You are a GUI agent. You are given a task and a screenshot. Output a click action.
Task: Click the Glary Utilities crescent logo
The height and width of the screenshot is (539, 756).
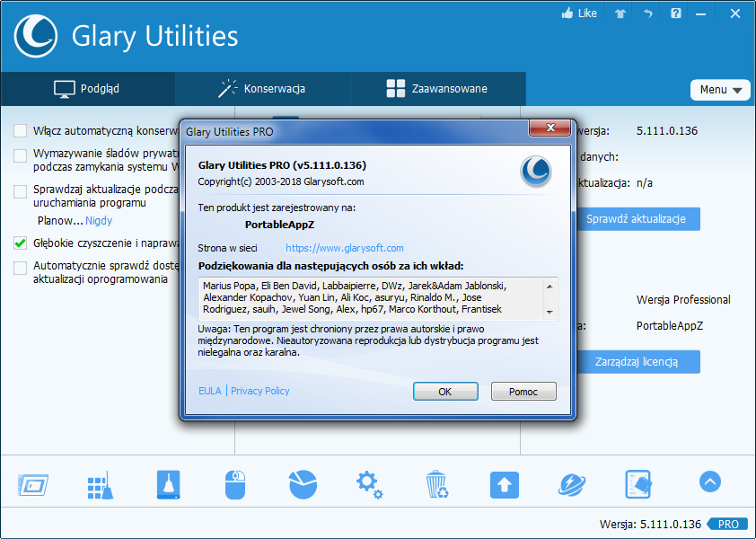(x=36, y=36)
